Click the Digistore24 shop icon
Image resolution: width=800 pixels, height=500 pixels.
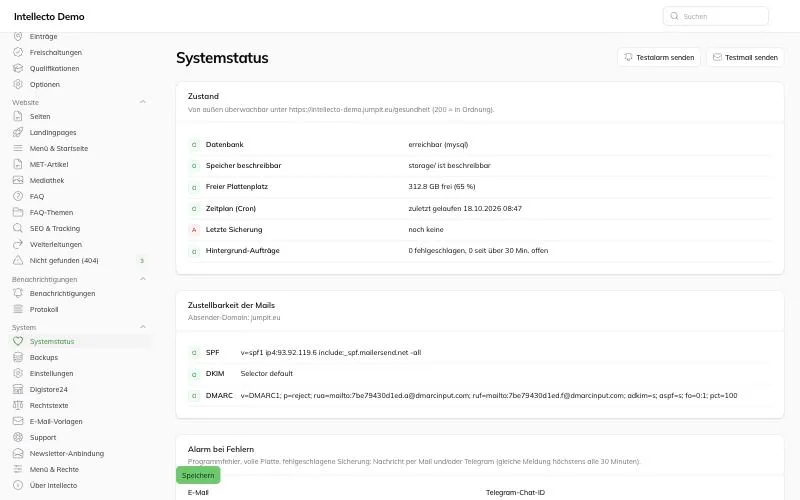click(x=18, y=389)
